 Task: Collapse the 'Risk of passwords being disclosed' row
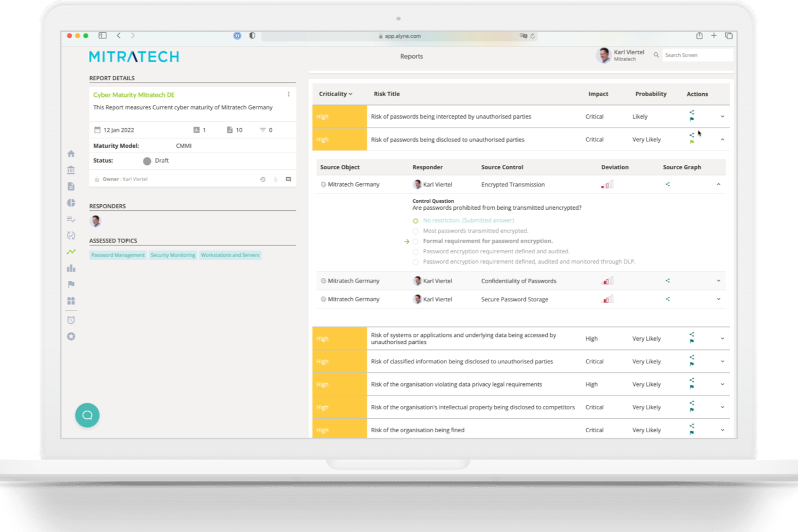pyautogui.click(x=722, y=139)
